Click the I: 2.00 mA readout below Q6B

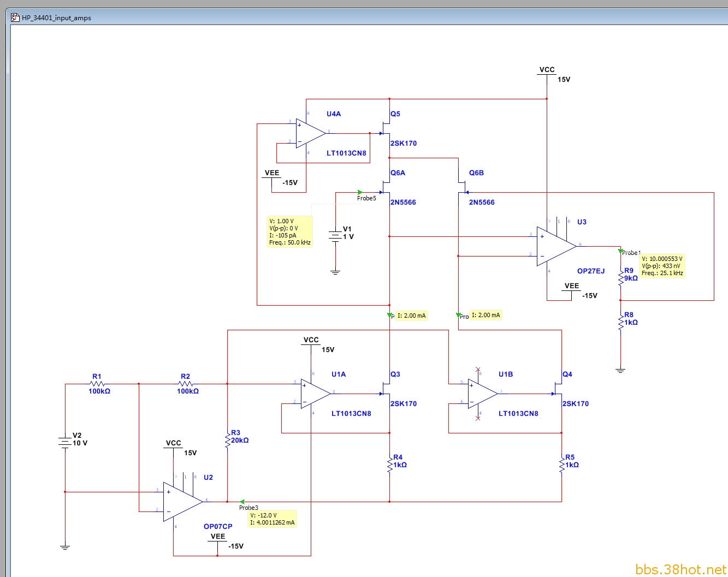[486, 315]
